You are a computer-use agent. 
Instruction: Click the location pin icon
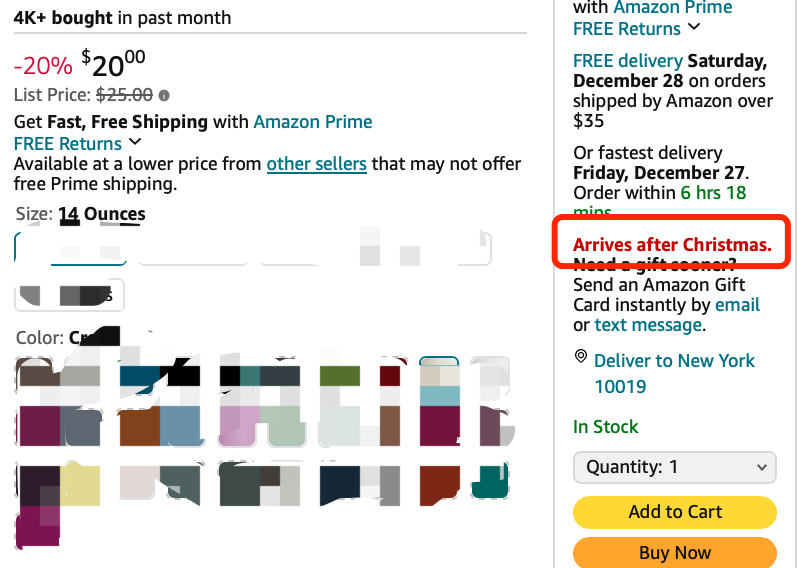[x=580, y=357]
